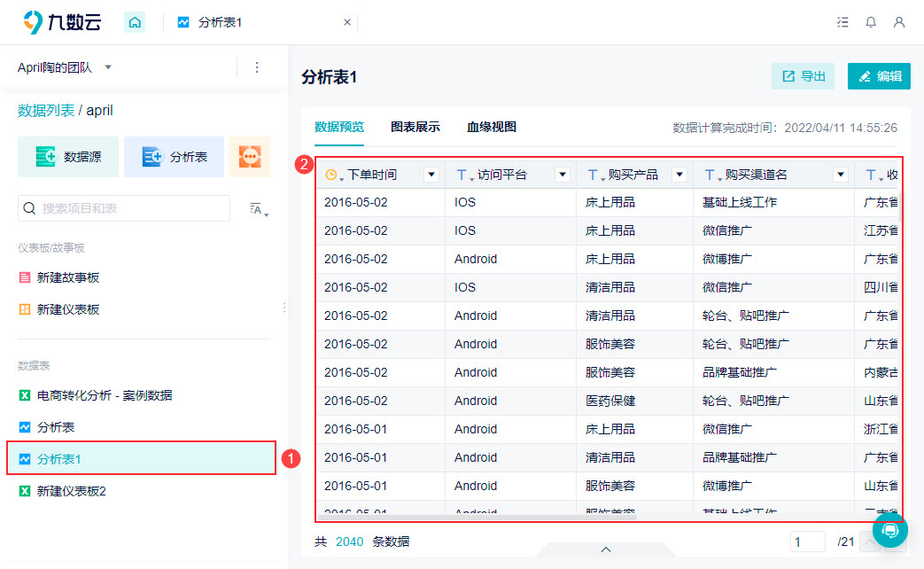
Task: Click the 导出 export button
Action: click(804, 76)
